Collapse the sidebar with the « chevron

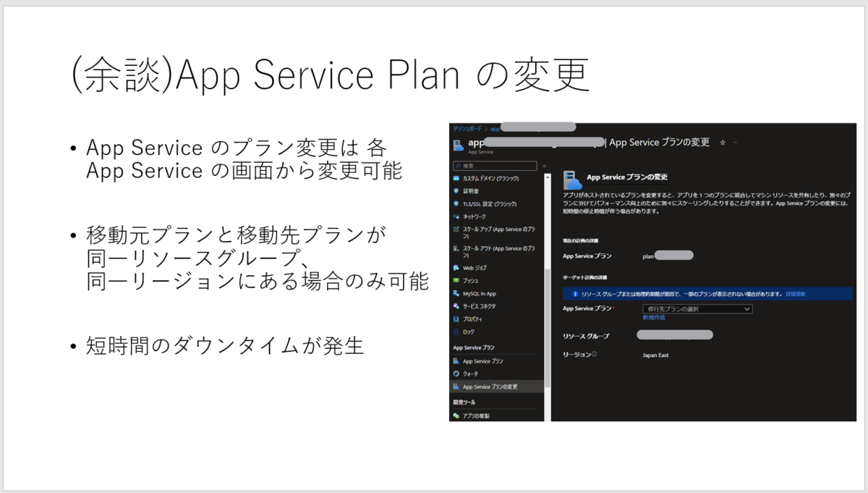point(545,166)
